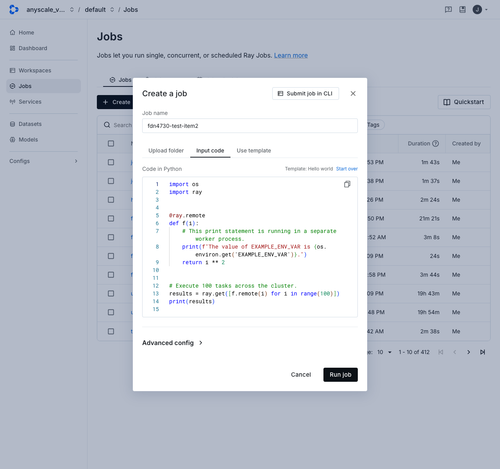500x469 pixels.
Task: Check the row with duration 19h 43m
Action: [x=111, y=293]
